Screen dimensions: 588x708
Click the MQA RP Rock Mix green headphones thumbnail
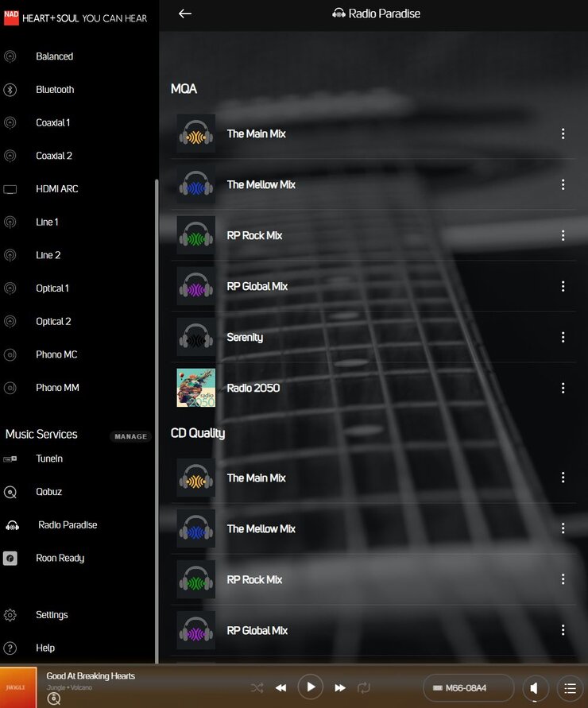click(x=196, y=235)
